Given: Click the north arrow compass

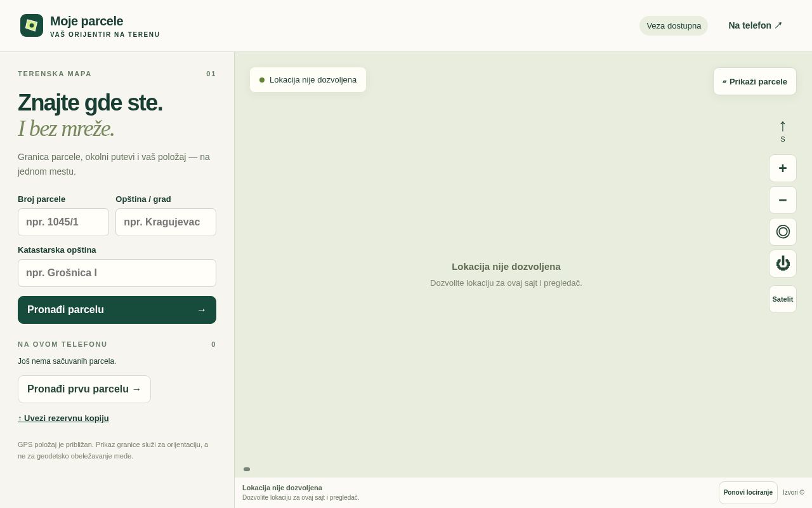Looking at the screenshot, I should [x=783, y=130].
